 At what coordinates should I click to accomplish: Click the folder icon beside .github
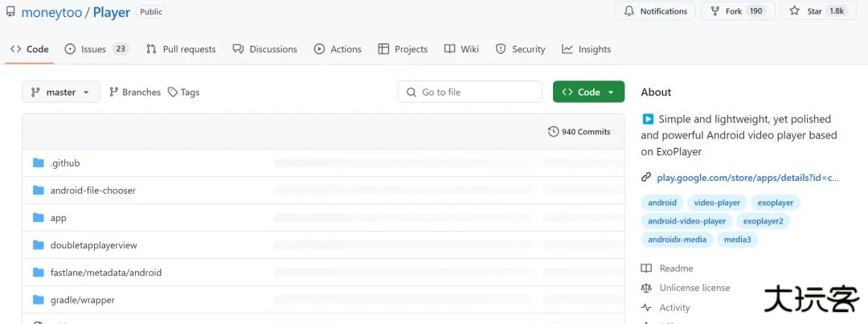click(39, 163)
